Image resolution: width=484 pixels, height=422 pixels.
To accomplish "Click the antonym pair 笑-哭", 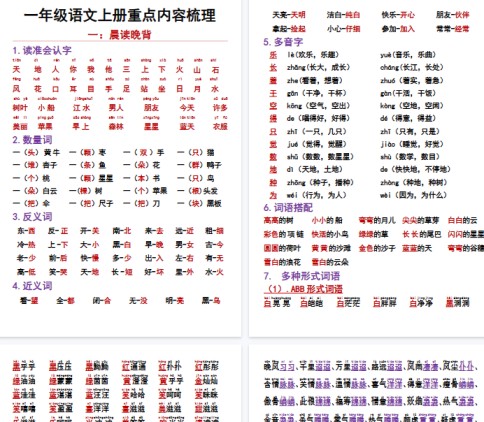I will tap(58, 272).
